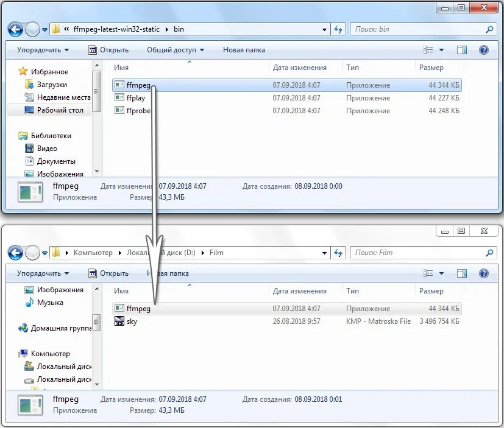Select ffplay file in bin window
504x428 pixels.
click(x=287, y=98)
